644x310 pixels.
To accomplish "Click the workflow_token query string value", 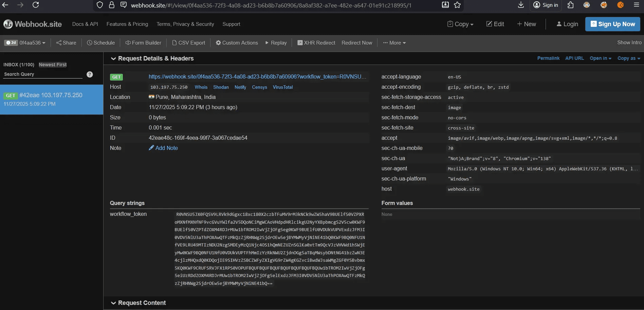I will click(270, 248).
